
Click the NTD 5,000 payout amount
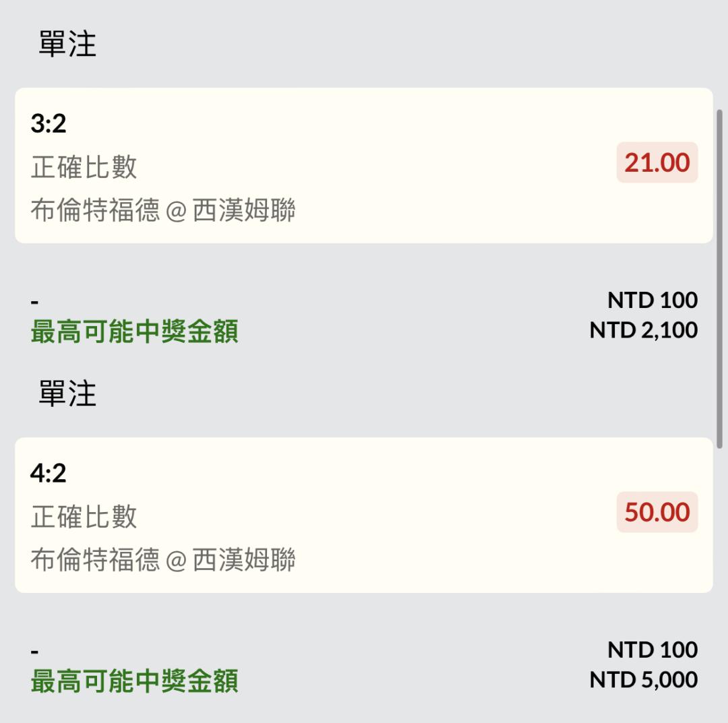643,680
